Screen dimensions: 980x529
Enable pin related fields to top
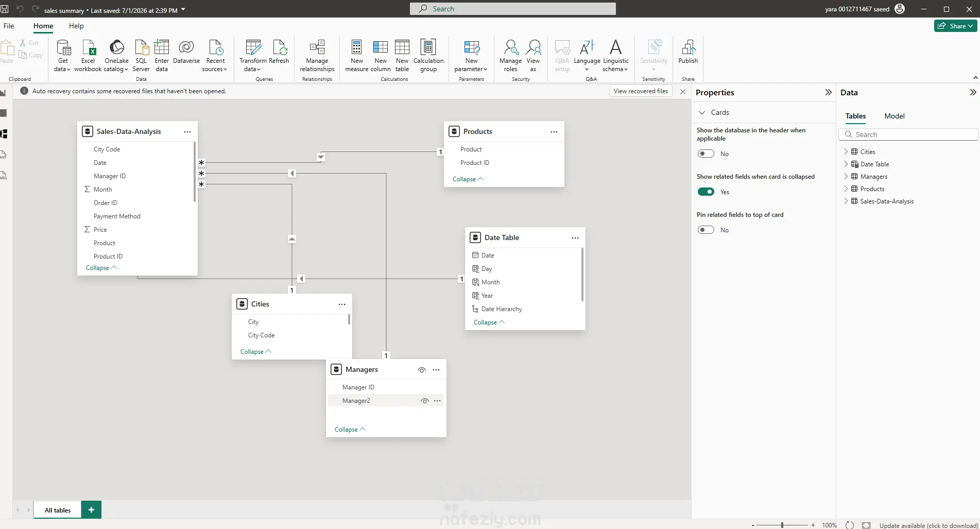point(706,230)
